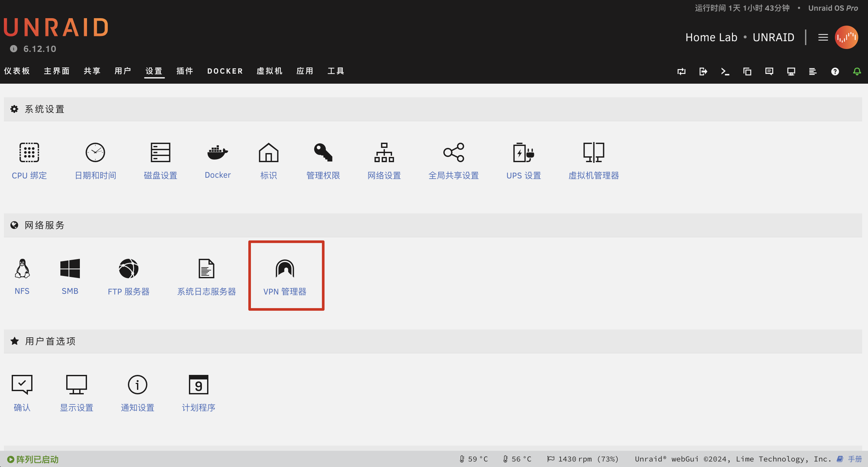Open 网络设置 network settings icon
Image resolution: width=868 pixels, height=467 pixels.
384,152
